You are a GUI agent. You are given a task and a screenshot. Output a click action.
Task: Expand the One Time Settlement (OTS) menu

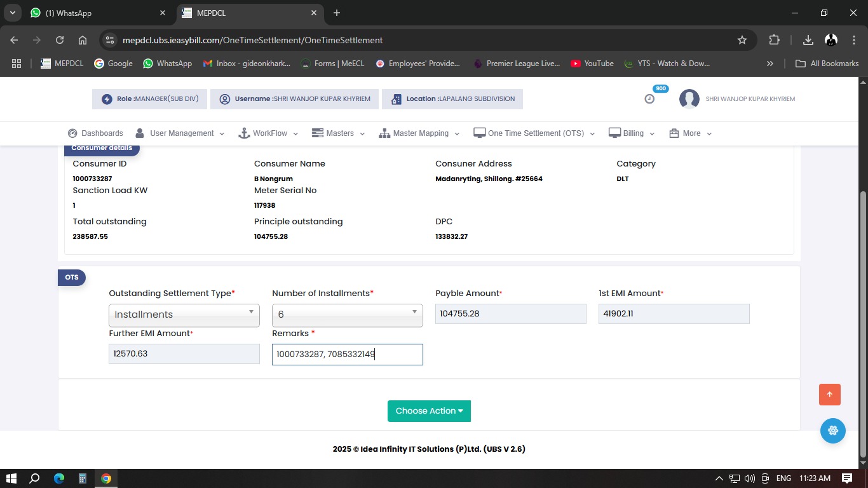pos(534,133)
